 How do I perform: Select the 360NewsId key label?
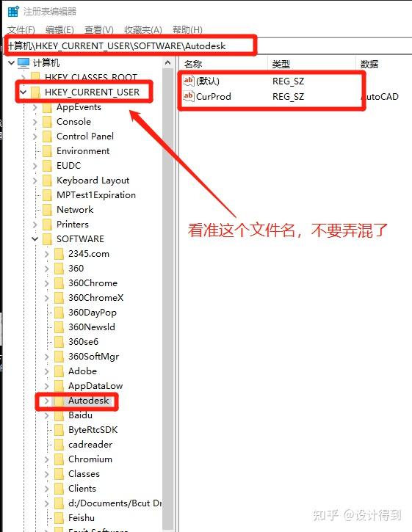(x=92, y=327)
